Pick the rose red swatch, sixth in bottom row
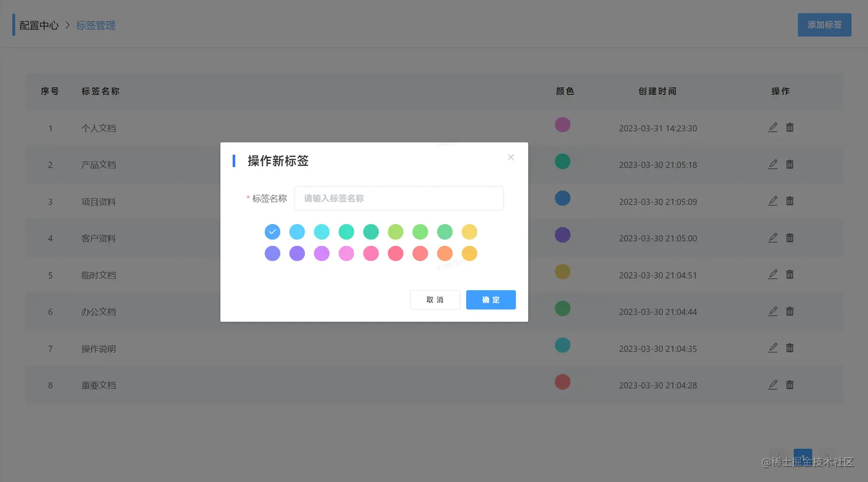Screen dimensions: 868x482 396,253
